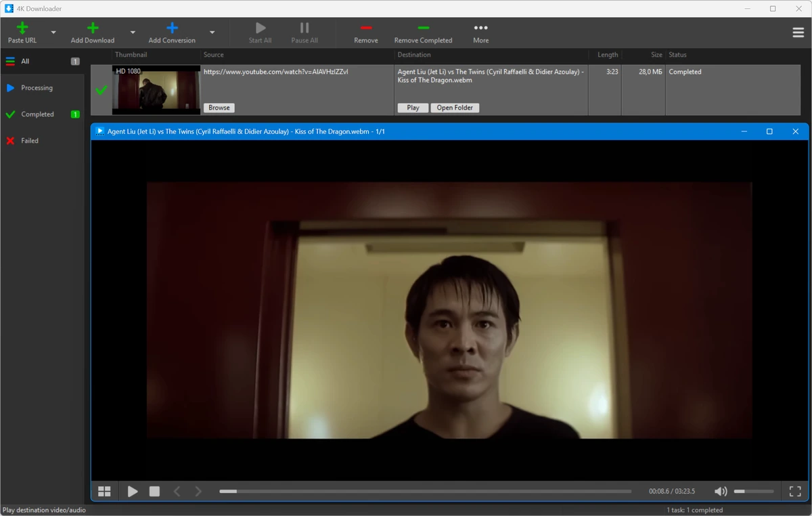Click the Start All toolbar button
The height and width of the screenshot is (516, 812).
point(261,33)
